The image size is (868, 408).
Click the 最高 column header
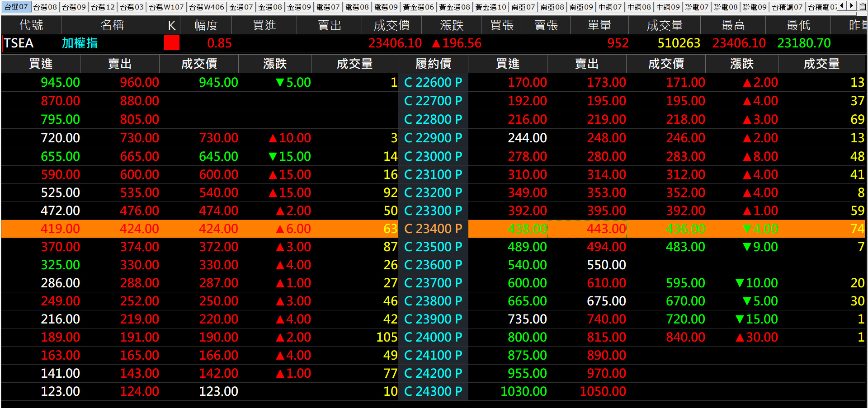tap(733, 25)
